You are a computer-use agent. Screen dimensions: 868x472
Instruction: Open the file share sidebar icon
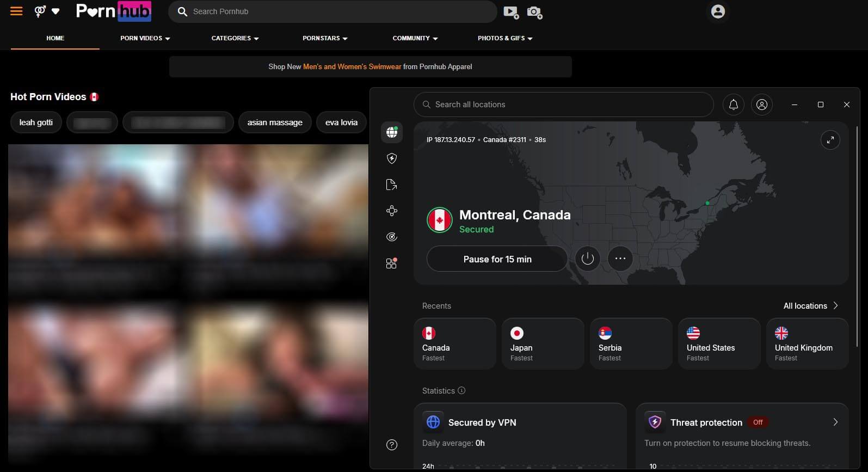tap(391, 185)
